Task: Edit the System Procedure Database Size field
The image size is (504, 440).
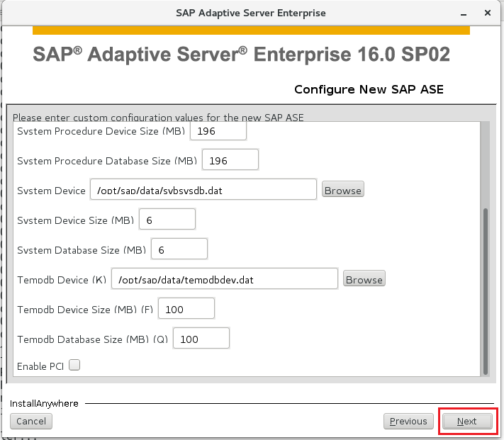Action: tap(230, 160)
